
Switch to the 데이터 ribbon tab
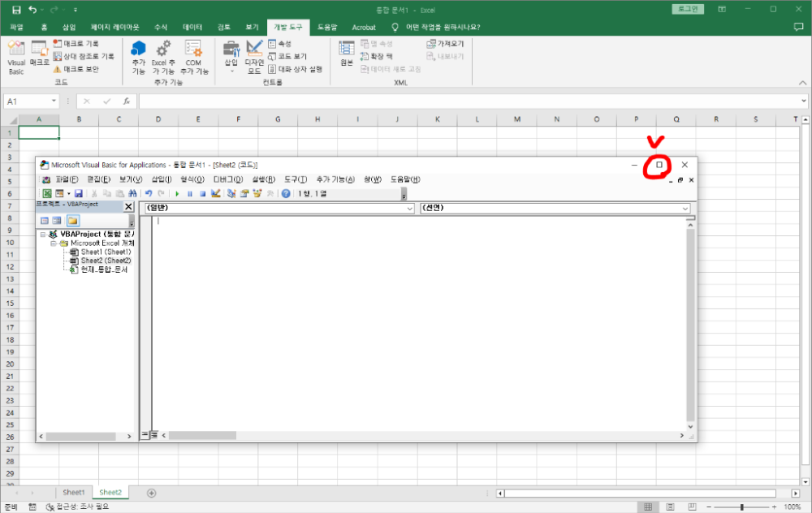(x=192, y=27)
